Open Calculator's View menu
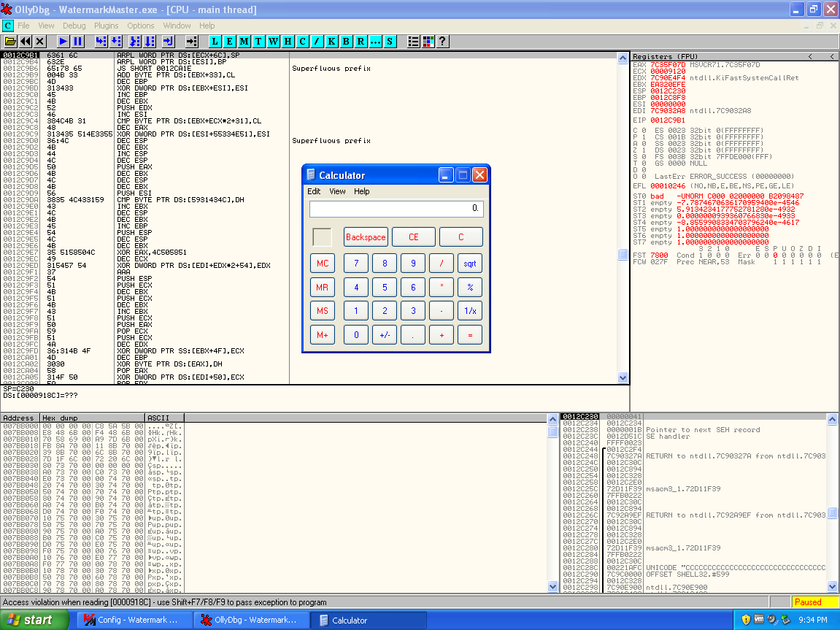The image size is (840, 630). click(337, 191)
